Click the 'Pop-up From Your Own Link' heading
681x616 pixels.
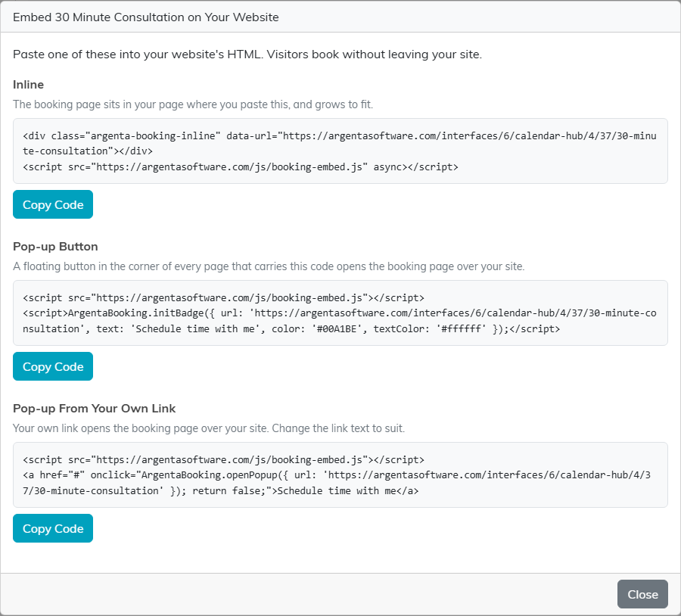(x=95, y=409)
